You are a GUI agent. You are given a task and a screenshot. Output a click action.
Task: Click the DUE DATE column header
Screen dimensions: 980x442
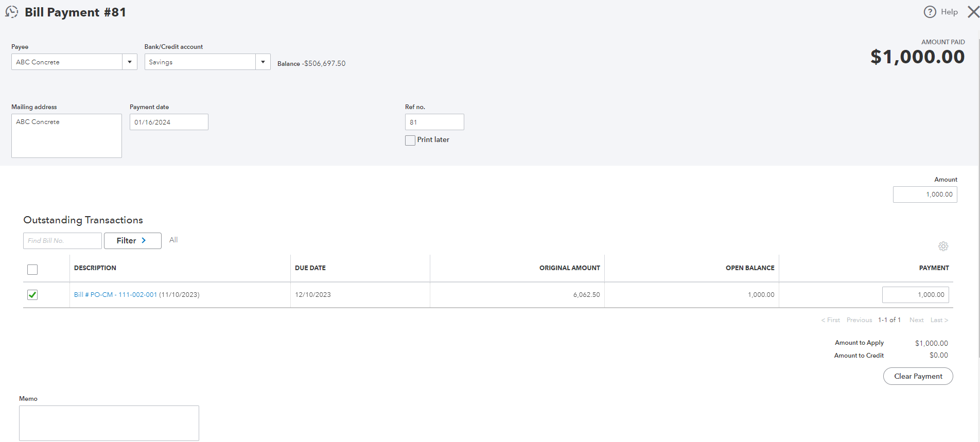310,268
